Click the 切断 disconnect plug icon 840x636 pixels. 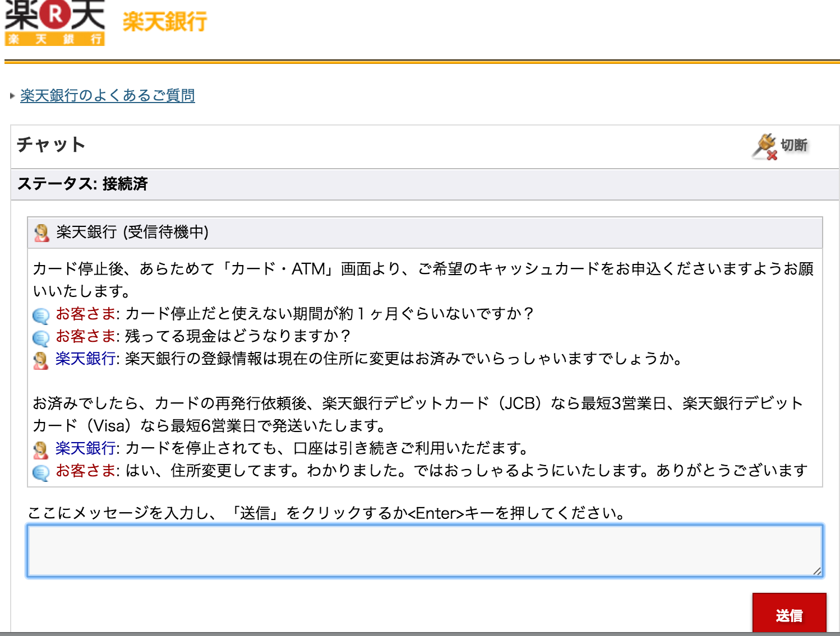[x=765, y=145]
